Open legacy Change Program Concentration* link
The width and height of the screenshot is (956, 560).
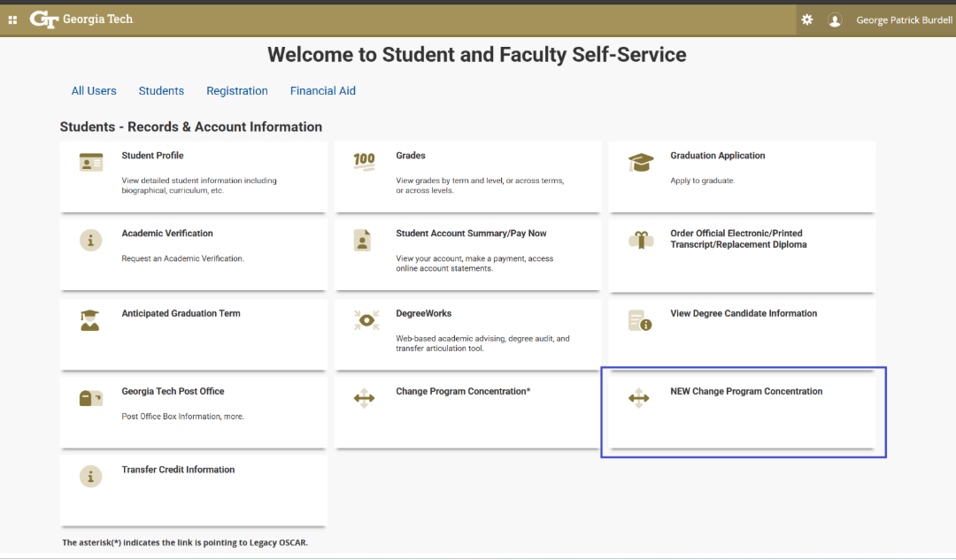(463, 391)
